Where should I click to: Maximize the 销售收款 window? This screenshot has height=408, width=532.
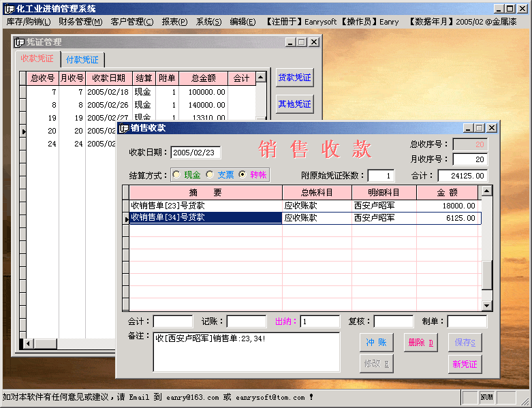(479, 128)
